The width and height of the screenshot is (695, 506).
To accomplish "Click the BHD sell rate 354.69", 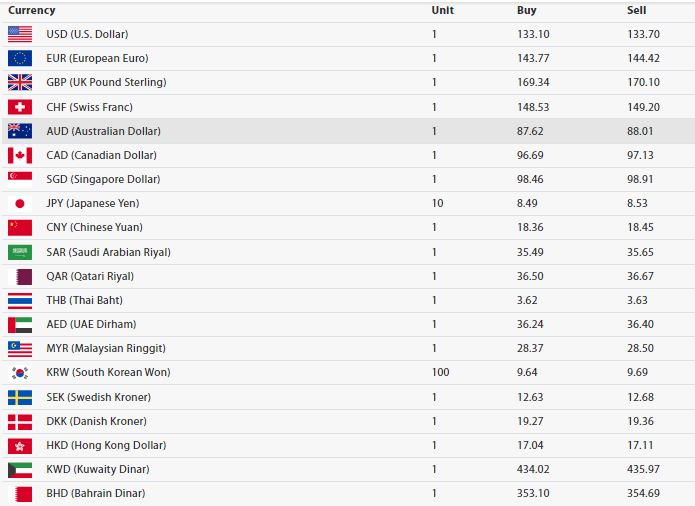I will [643, 493].
